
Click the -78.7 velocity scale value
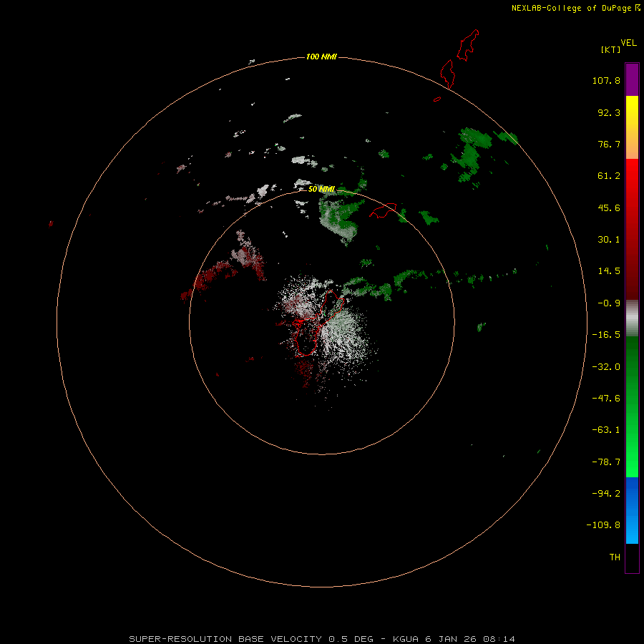coord(606,462)
